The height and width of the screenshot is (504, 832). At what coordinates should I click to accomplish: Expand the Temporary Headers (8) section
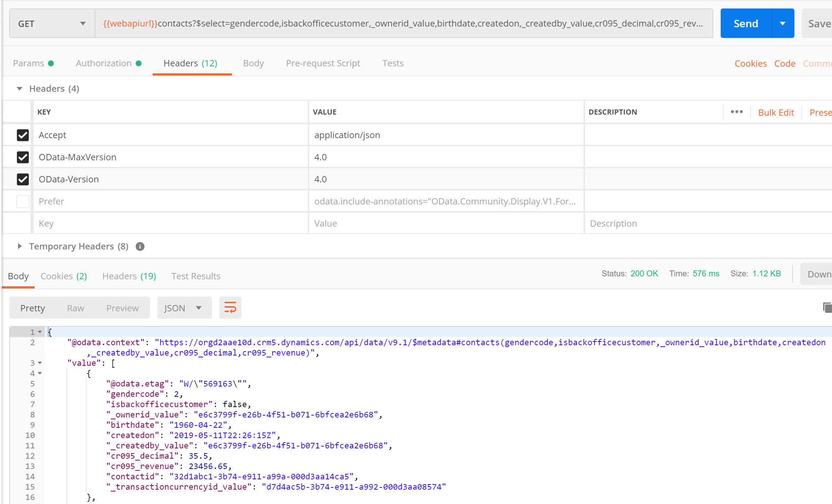coord(20,246)
